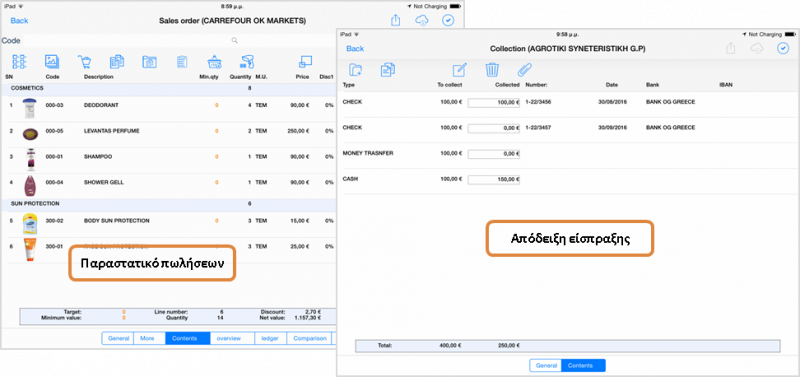Edit Collected amount for check 1-22/3456

(494, 103)
